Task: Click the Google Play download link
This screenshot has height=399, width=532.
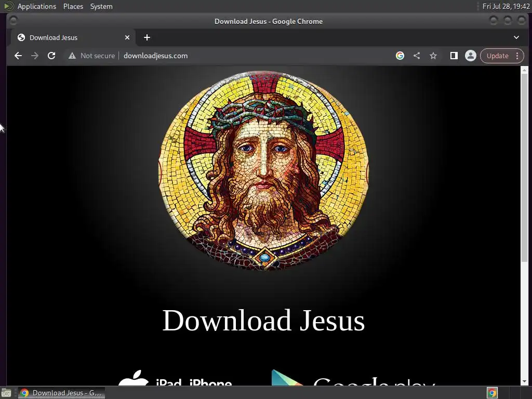Action: pos(353,378)
